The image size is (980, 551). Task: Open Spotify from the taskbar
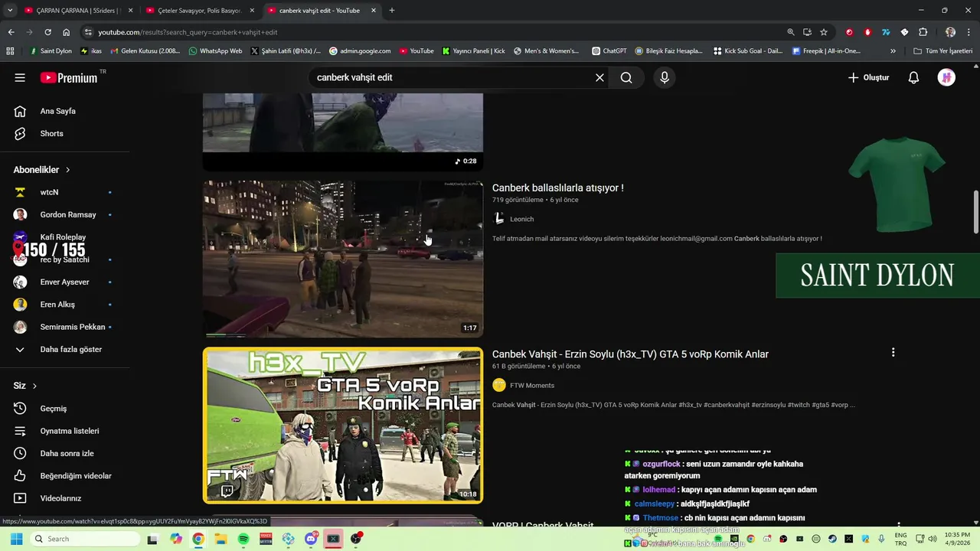(x=243, y=539)
